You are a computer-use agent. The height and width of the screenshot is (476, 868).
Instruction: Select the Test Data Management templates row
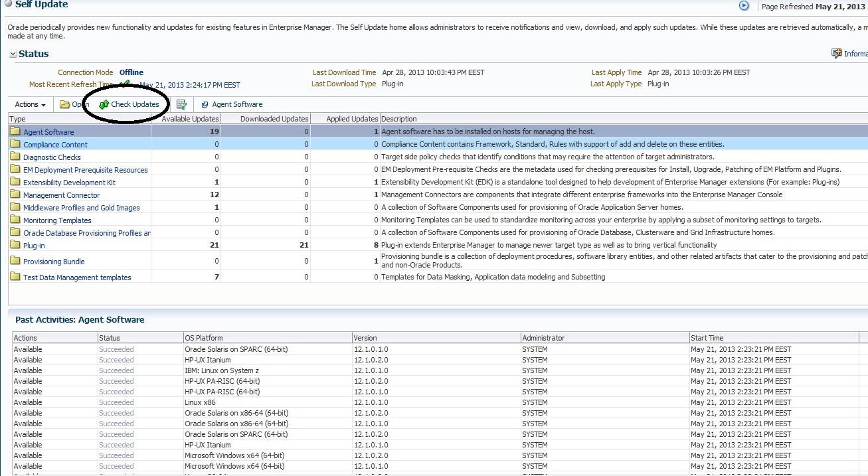tap(77, 278)
